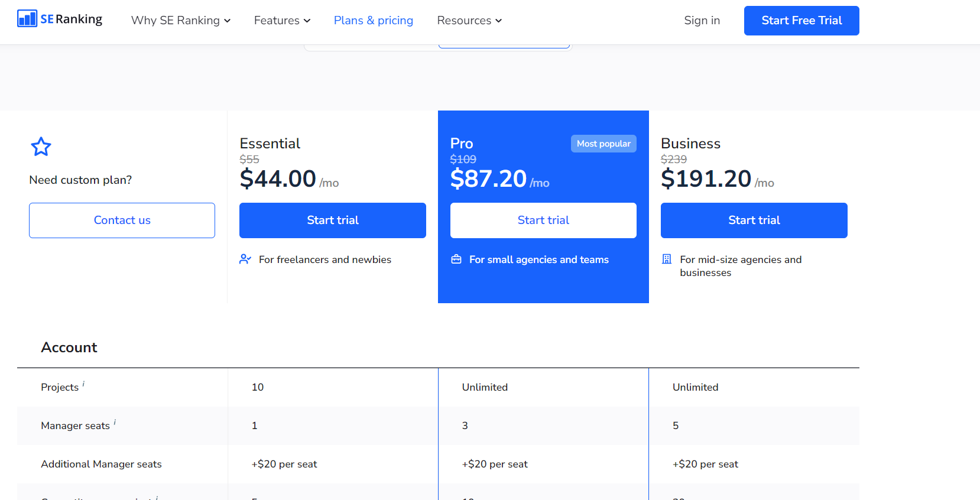Start trial for the Business plan
Viewport: 980px width, 500px height.
coord(754,220)
